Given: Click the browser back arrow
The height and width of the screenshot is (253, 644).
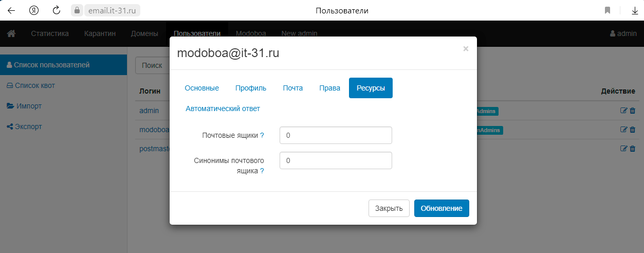Looking at the screenshot, I should coord(11,10).
